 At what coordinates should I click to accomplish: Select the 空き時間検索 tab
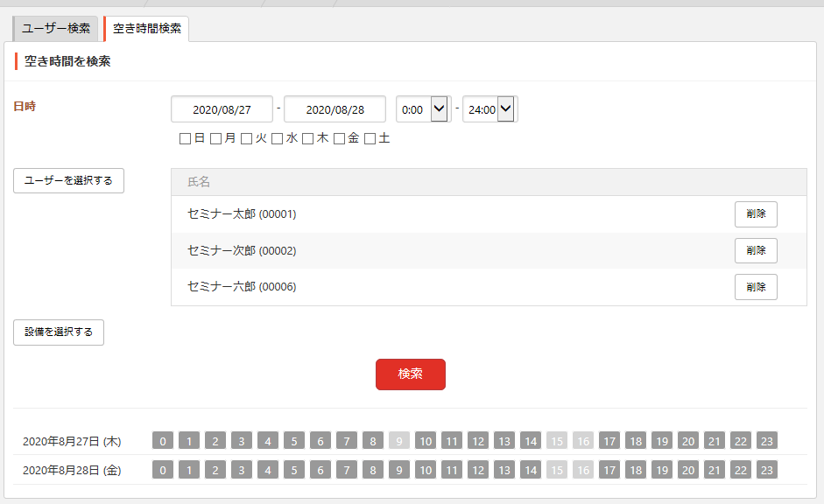click(x=146, y=28)
